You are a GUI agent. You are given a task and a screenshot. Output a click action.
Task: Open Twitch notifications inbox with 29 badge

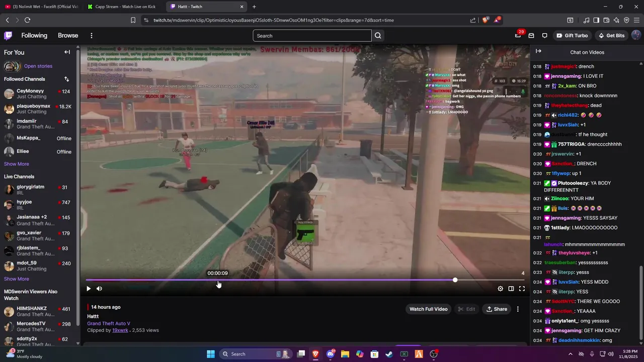[x=518, y=36]
